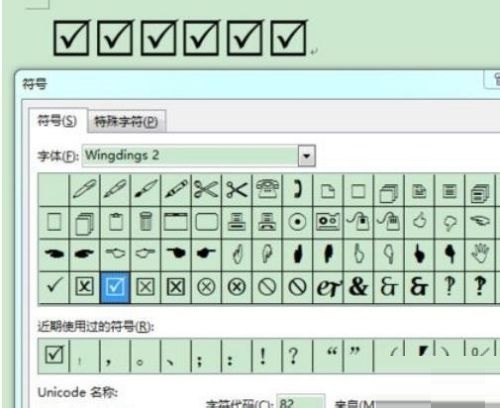Click the 符号 dialog title
500x408 pixels.
coord(35,84)
